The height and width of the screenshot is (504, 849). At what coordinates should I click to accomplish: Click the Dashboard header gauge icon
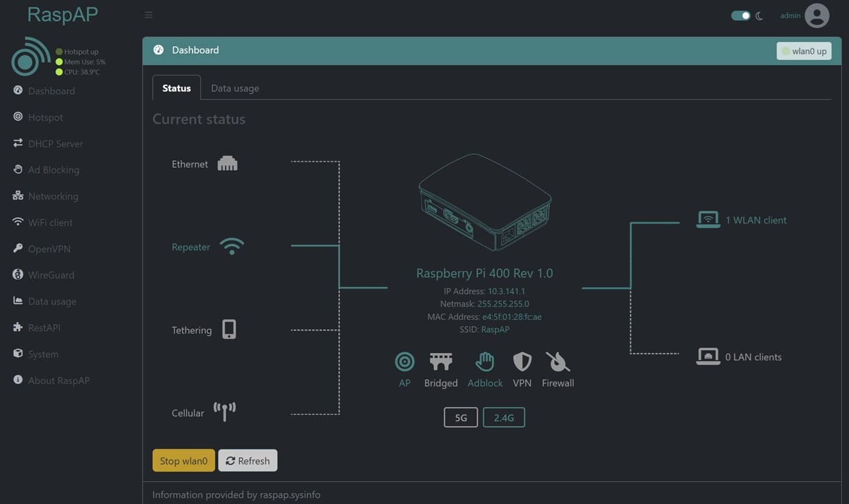(x=158, y=50)
